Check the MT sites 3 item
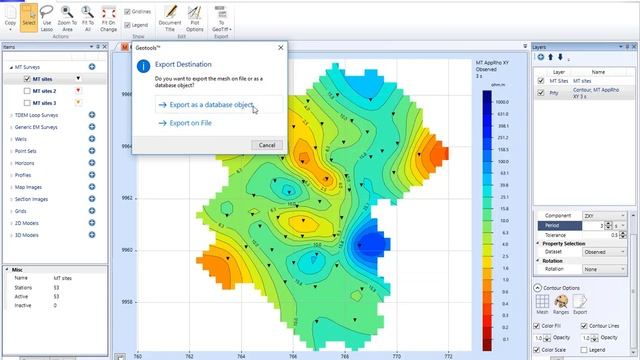This screenshot has width=640, height=360. 27,103
